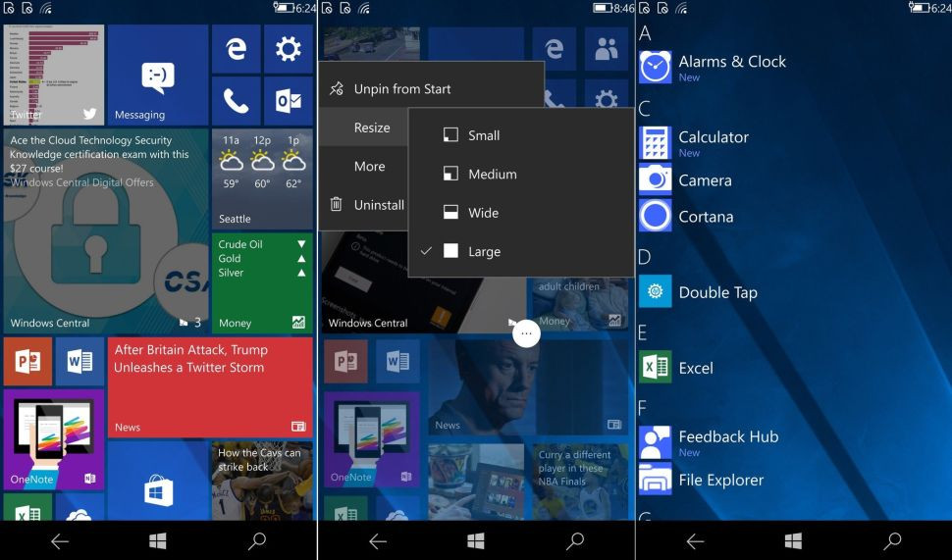Image resolution: width=952 pixels, height=560 pixels.
Task: Open the OneNote tile on left screen
Action: [54, 440]
